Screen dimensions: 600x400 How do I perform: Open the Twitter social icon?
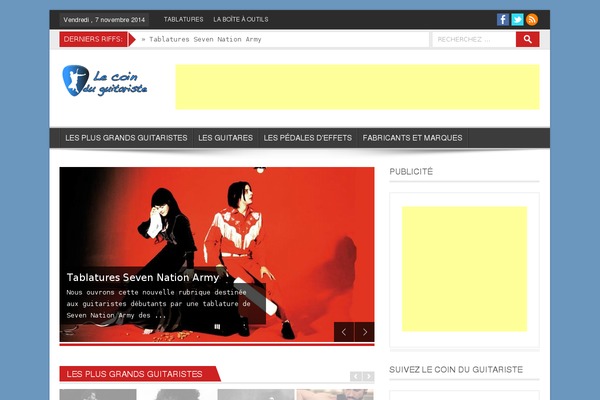tap(517, 20)
